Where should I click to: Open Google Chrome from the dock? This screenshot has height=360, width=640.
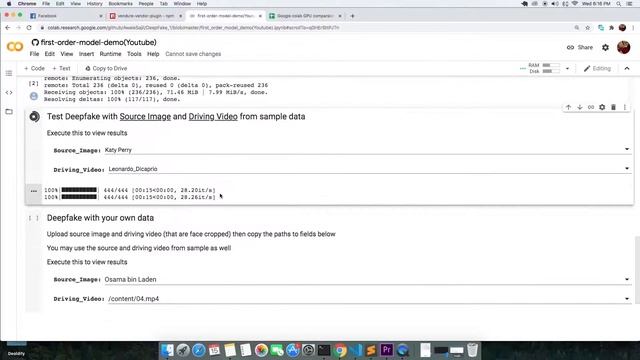pyautogui.click(x=340, y=350)
